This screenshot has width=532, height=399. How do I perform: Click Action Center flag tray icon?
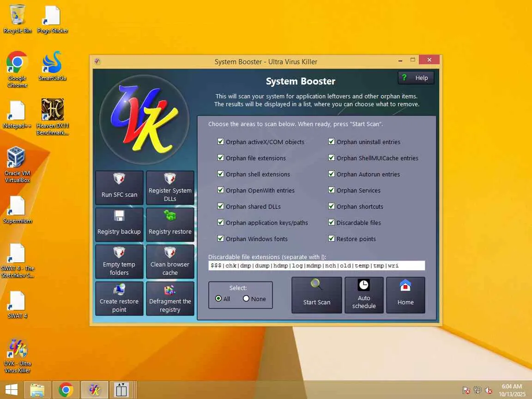coord(466,391)
